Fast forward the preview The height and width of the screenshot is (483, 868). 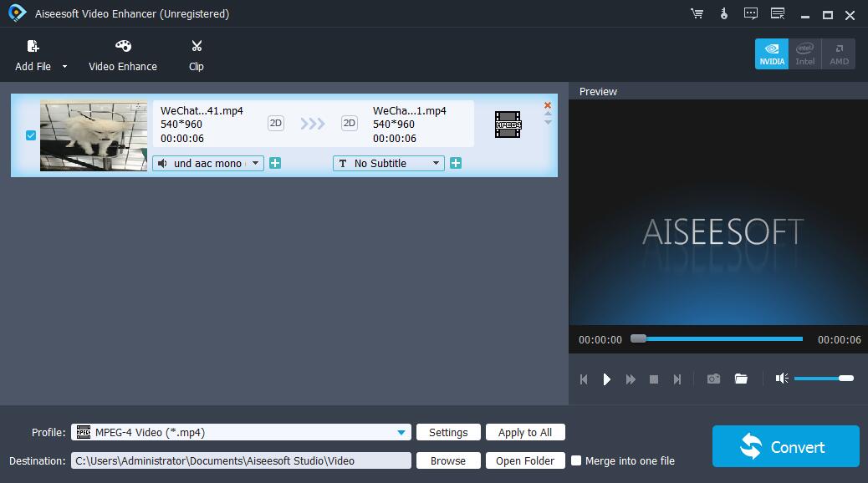[x=631, y=379]
